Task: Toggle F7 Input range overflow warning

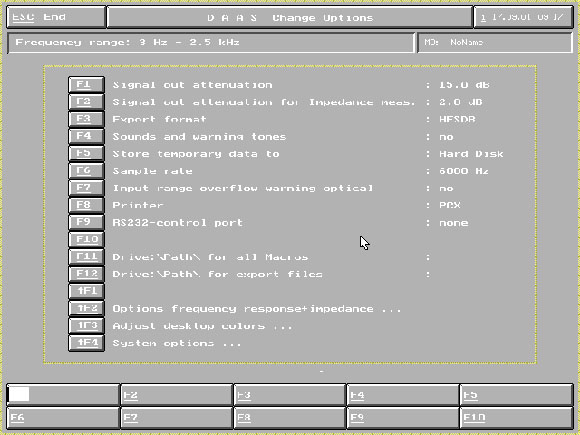Action: click(86, 188)
